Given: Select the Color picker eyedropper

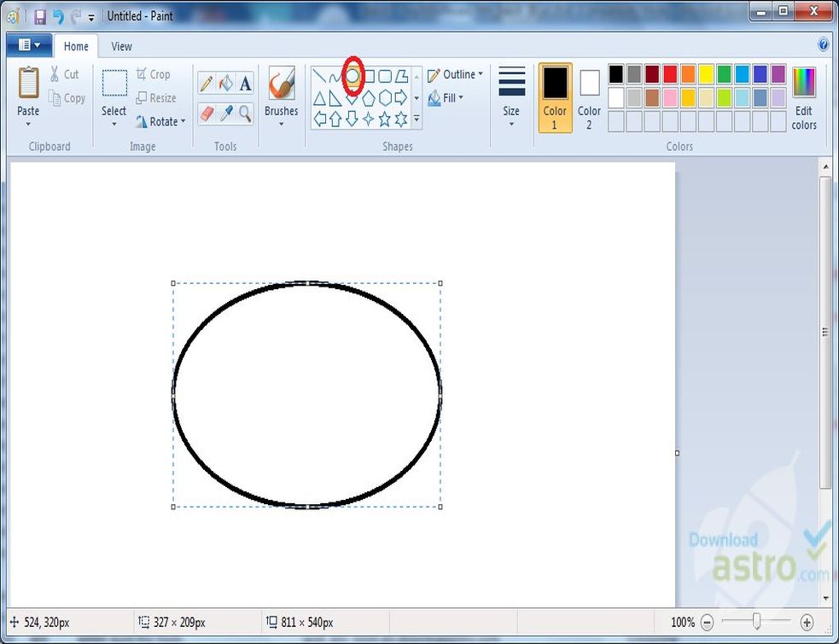Looking at the screenshot, I should 226,113.
